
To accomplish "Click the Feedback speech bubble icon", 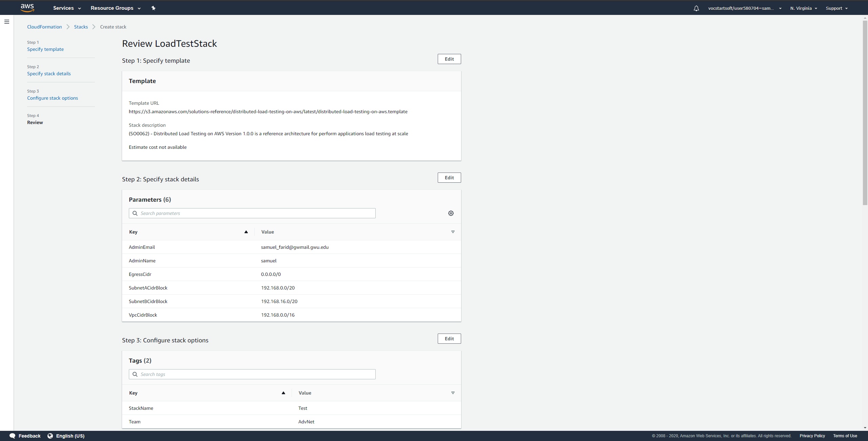I will (13, 436).
